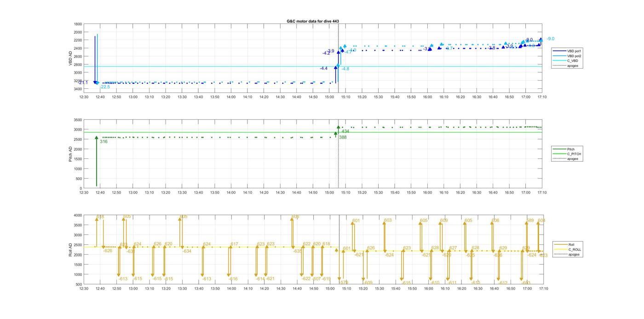Click the '4000' tick on Roll axis
644x319 pixels.
coord(78,215)
